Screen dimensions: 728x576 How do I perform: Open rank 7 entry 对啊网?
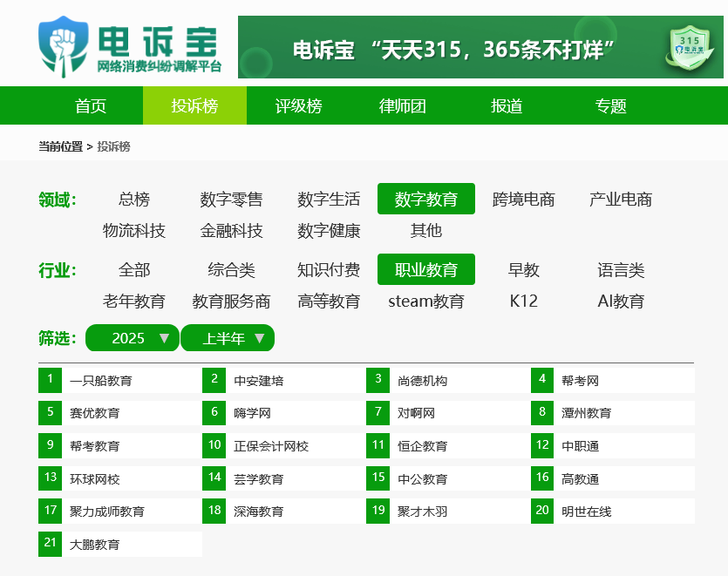coord(448,413)
